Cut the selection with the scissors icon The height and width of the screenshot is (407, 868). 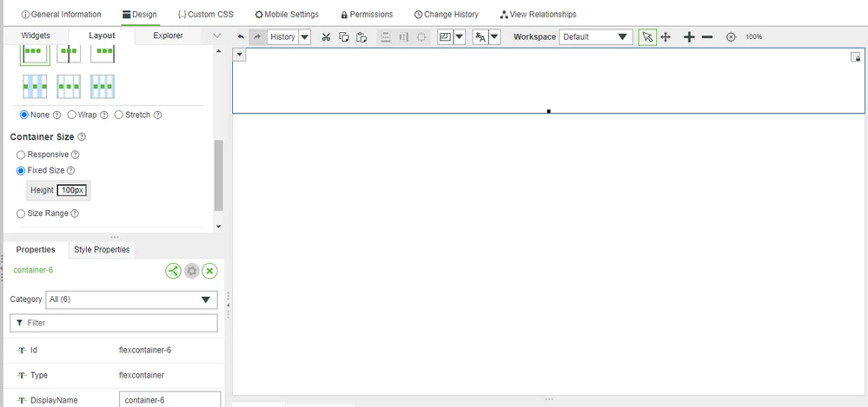pyautogui.click(x=326, y=37)
